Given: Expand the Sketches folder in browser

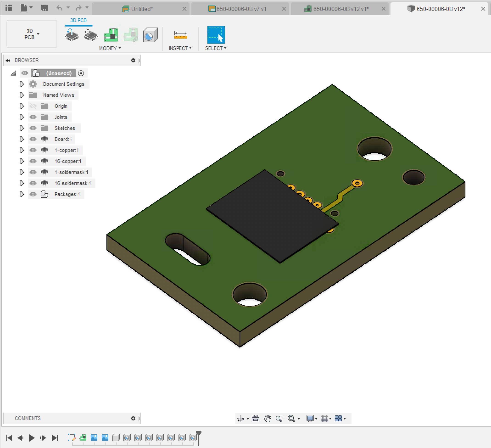Looking at the screenshot, I should tap(21, 128).
